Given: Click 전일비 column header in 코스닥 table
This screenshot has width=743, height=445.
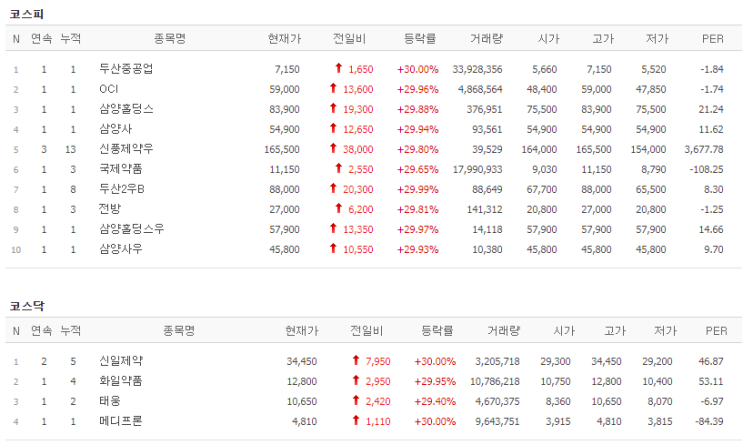Looking at the screenshot, I should pyautogui.click(x=367, y=331).
